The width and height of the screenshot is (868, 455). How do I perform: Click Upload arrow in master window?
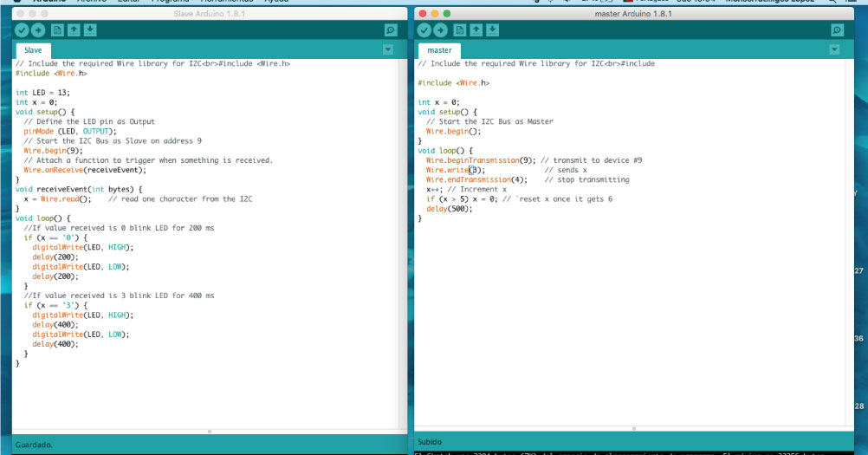[441, 30]
